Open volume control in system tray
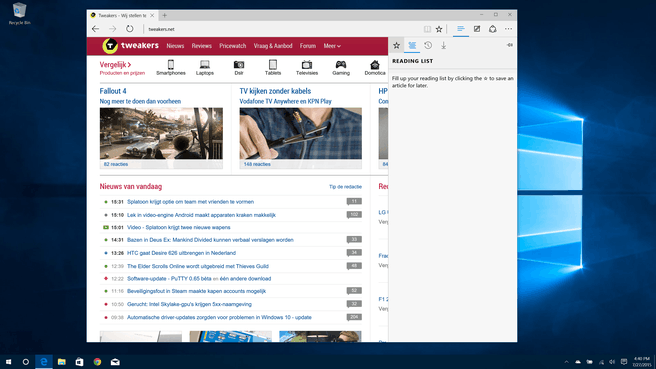The height and width of the screenshot is (369, 656). point(612,362)
